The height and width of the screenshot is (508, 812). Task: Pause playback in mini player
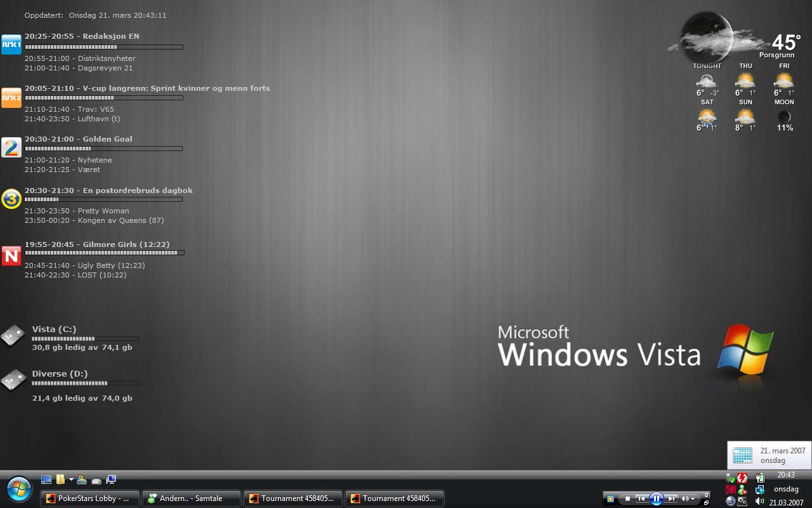[x=657, y=499]
